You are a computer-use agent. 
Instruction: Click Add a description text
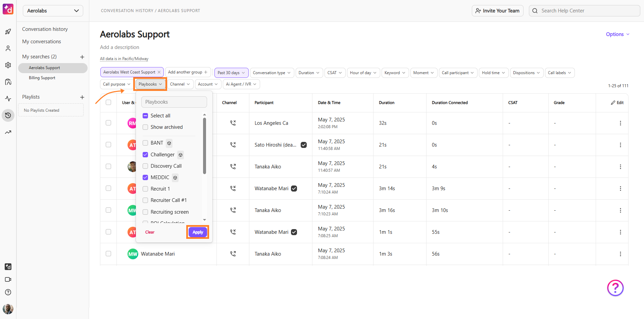tap(119, 47)
